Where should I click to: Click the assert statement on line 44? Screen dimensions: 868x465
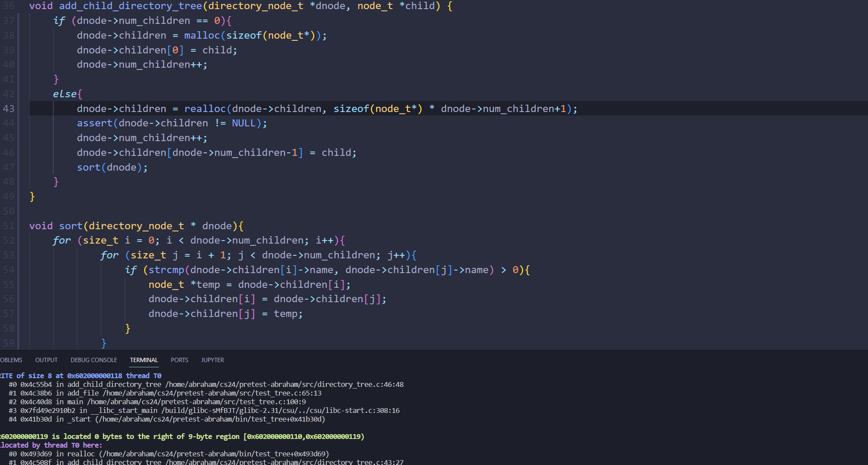click(95, 123)
